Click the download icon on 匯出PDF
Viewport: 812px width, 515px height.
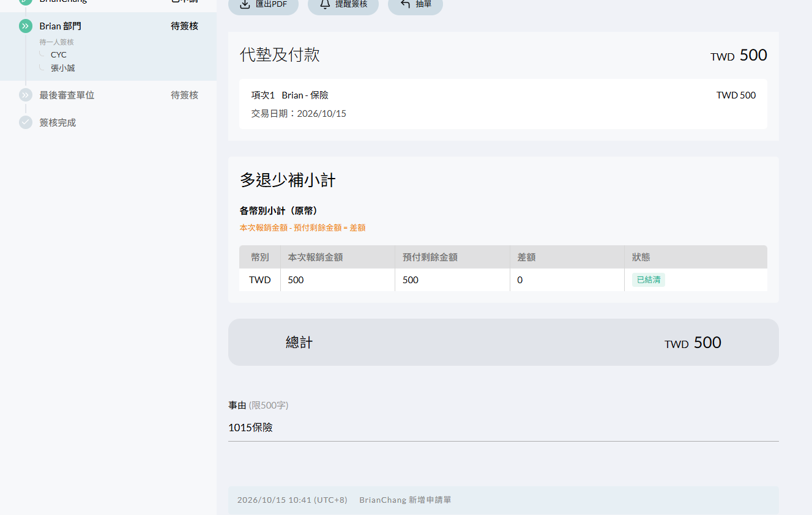[x=245, y=4]
